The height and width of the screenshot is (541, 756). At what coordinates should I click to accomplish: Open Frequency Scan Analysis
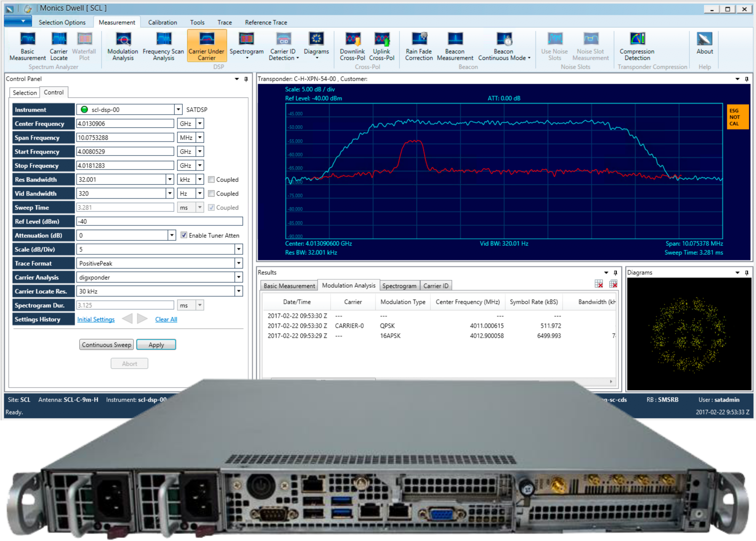pyautogui.click(x=163, y=46)
